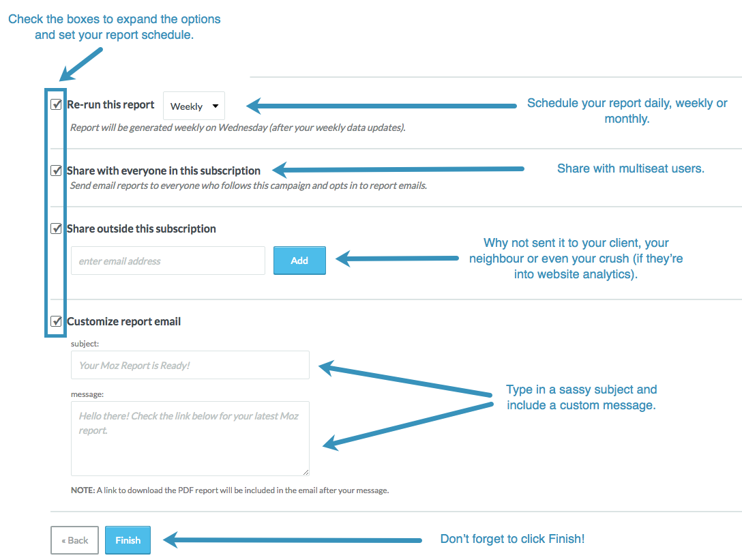This screenshot has height=560, width=742.
Task: Uncheck the Re-run this report checkbox
Action: tap(57, 104)
